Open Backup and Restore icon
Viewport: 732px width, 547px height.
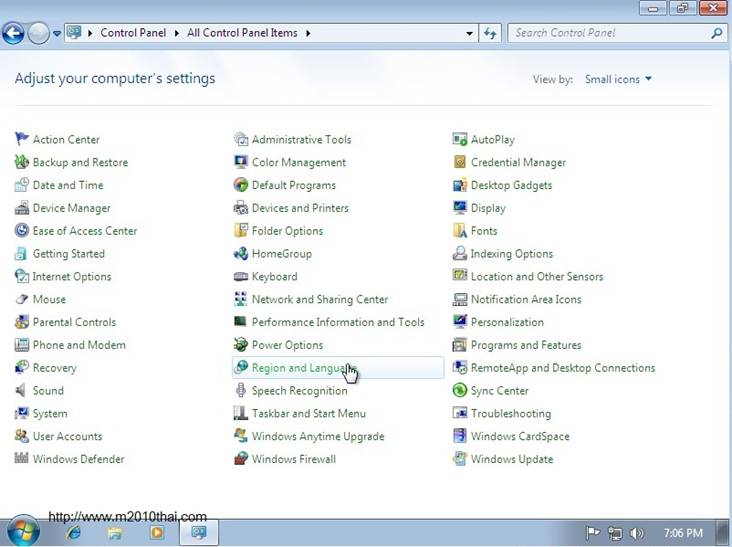pyautogui.click(x=21, y=161)
